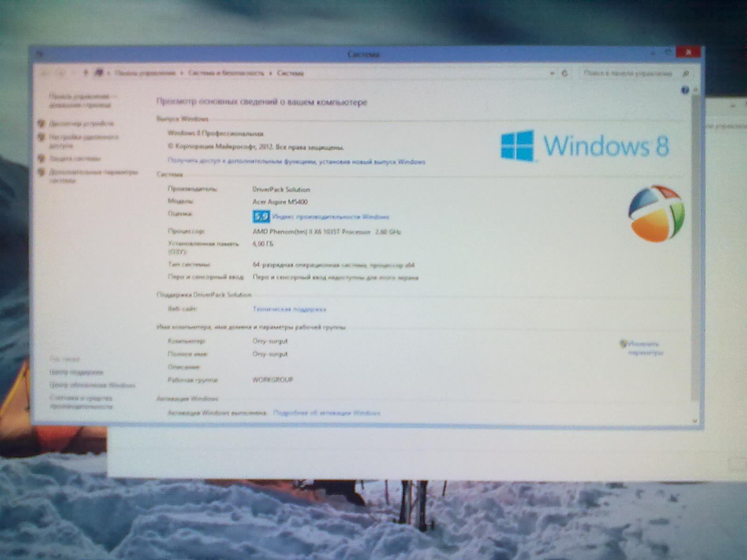Image resolution: width=747 pixels, height=560 pixels.
Task: Click Change settings for computer name
Action: coord(645,348)
